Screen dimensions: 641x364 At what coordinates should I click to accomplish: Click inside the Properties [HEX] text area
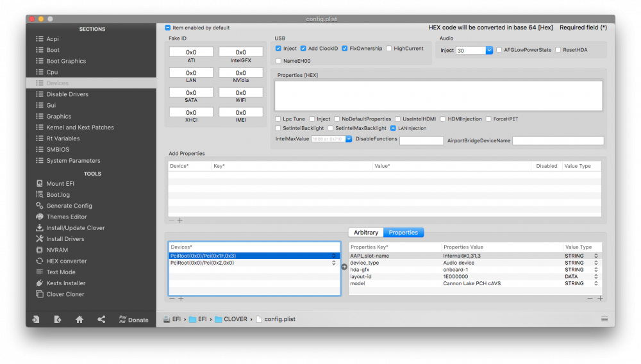click(438, 95)
